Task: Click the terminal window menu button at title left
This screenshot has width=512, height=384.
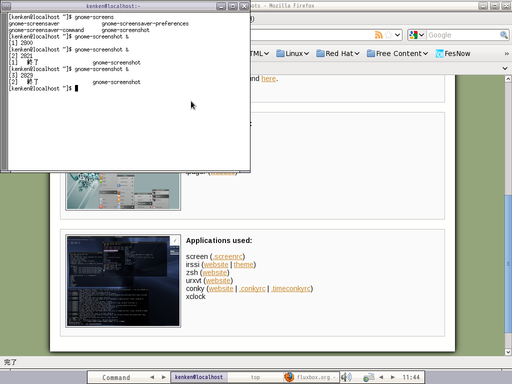Action: coord(6,6)
